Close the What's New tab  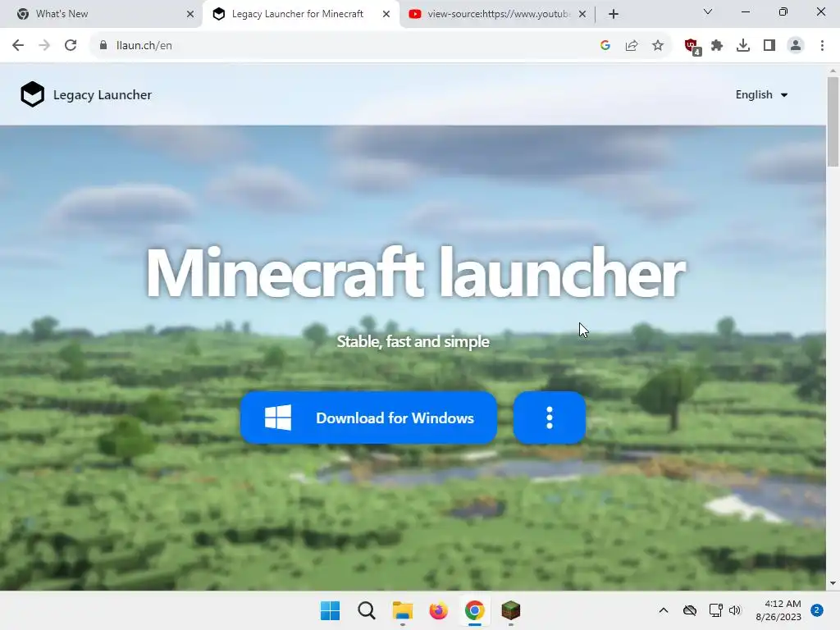190,14
